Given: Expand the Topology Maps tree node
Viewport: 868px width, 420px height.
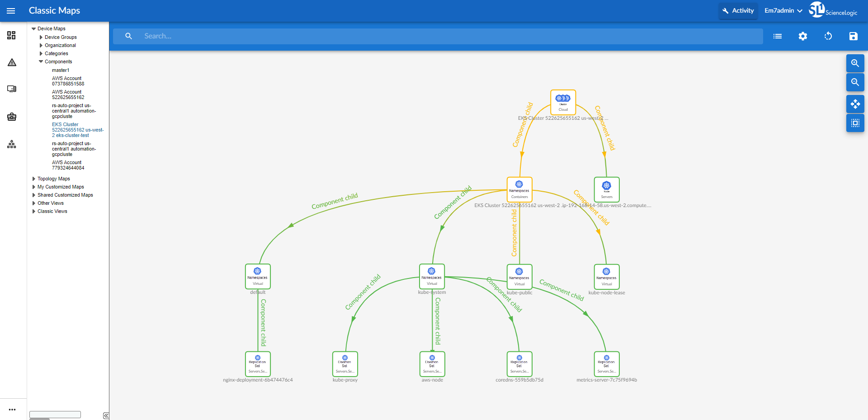Looking at the screenshot, I should click(34, 179).
